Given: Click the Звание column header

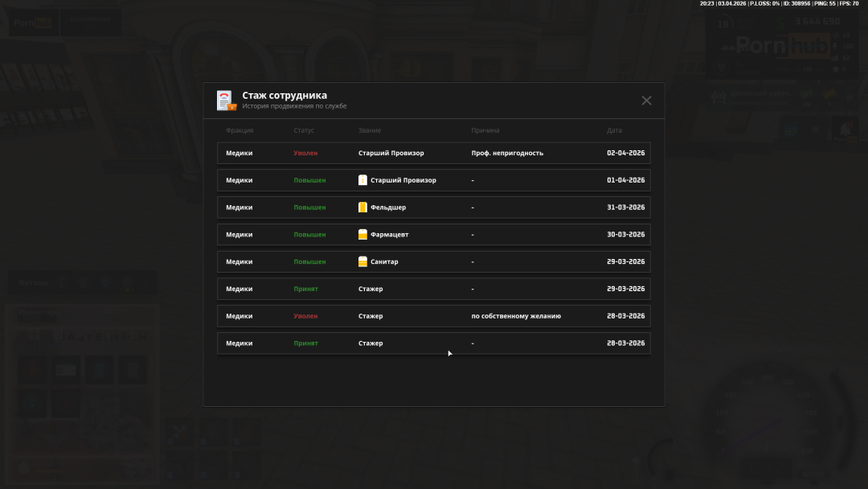Looking at the screenshot, I should 370,130.
